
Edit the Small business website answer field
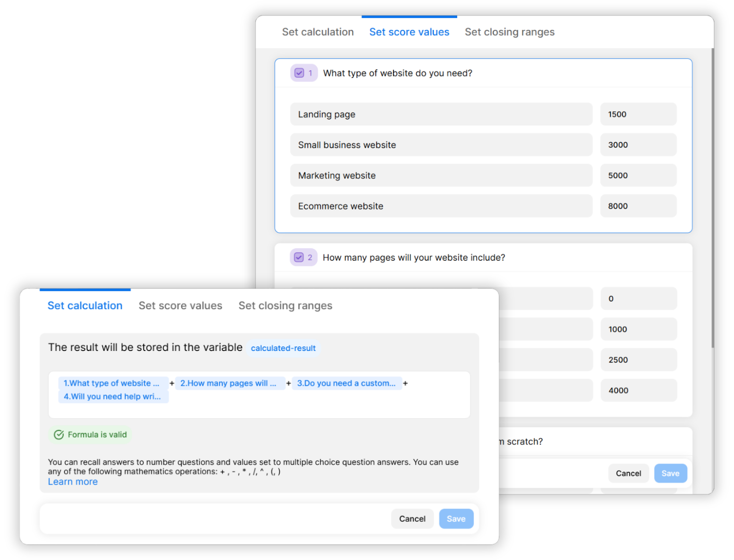click(441, 145)
